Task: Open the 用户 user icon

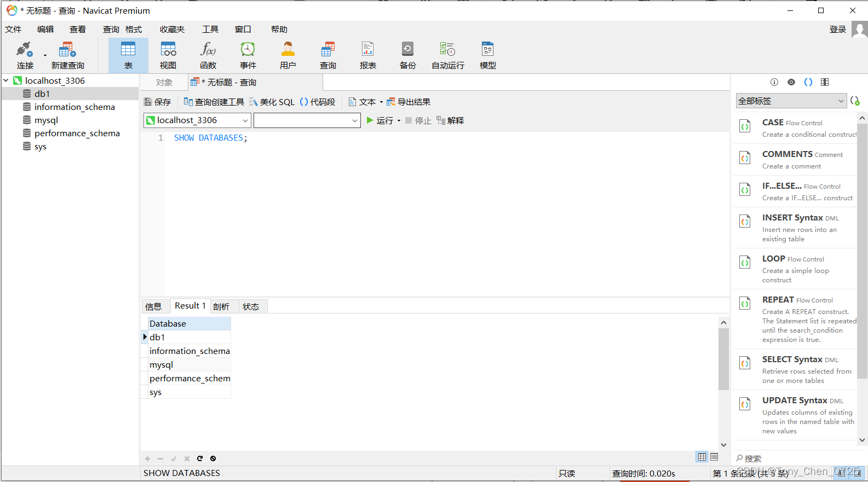Action: coord(288,55)
